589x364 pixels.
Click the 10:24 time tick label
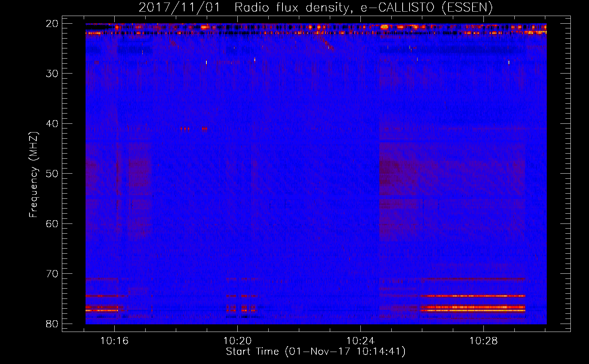pyautogui.click(x=360, y=341)
